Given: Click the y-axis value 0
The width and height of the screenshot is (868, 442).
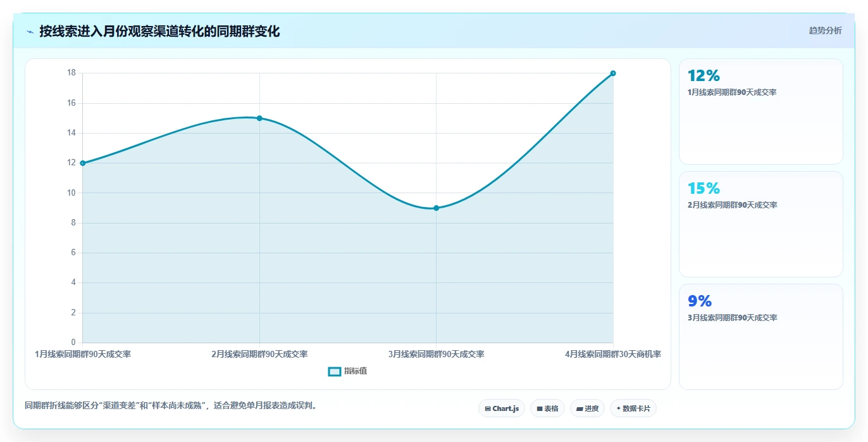Looking at the screenshot, I should point(73,343).
